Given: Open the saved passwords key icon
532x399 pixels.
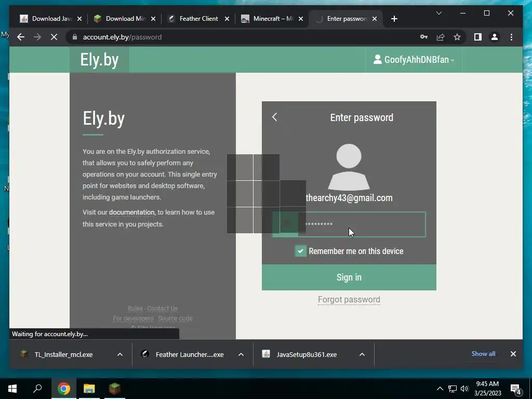Looking at the screenshot, I should click(424, 37).
